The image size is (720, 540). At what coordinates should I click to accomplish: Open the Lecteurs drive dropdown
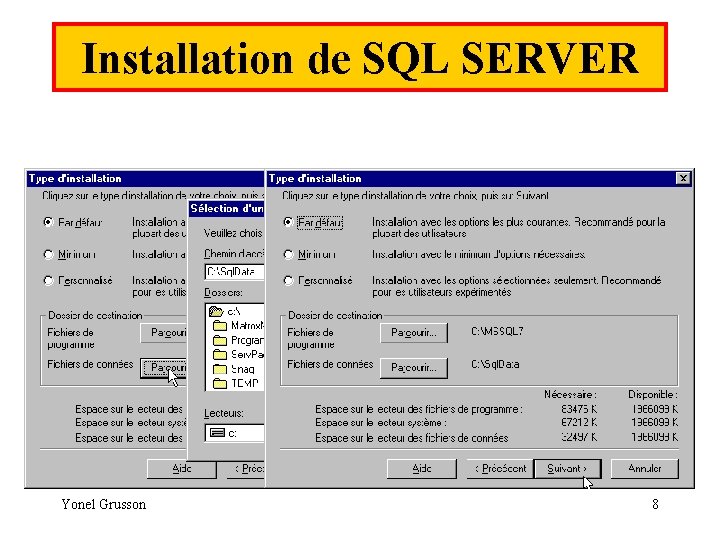click(x=234, y=433)
